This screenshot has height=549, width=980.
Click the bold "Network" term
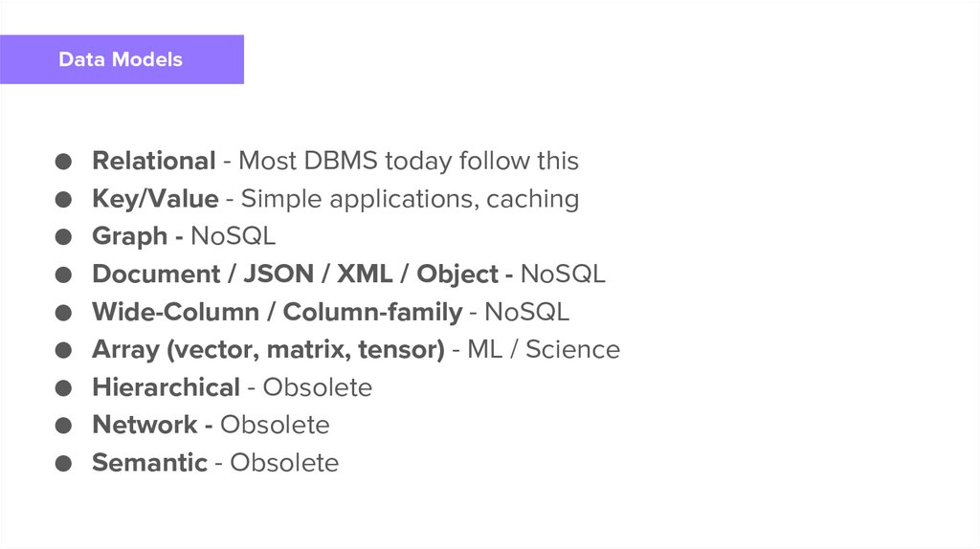[x=145, y=425]
